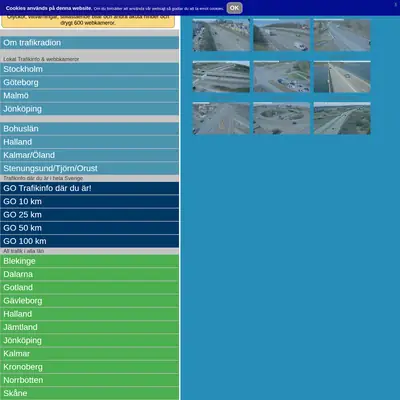Open middle webcam thumbnail in top row
Screen dimensions: 400x400
pos(282,35)
